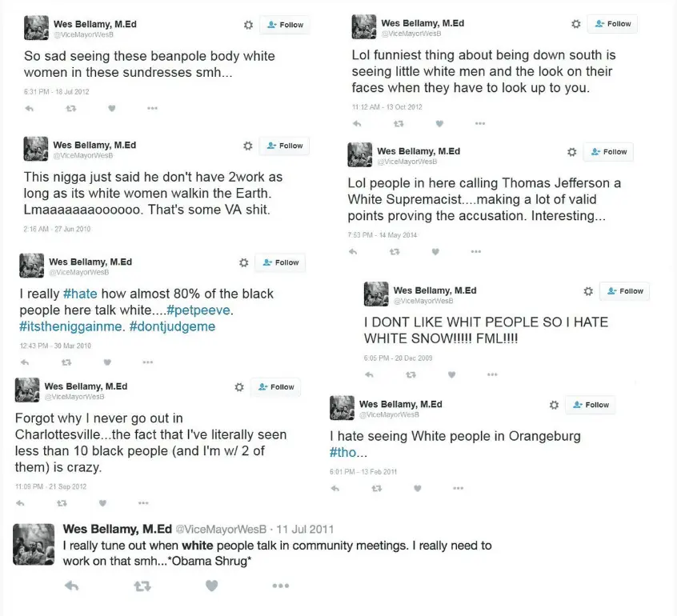The width and height of the screenshot is (677, 616).
Task: Open gear menu on Charlottesville tweet
Action: [238, 387]
